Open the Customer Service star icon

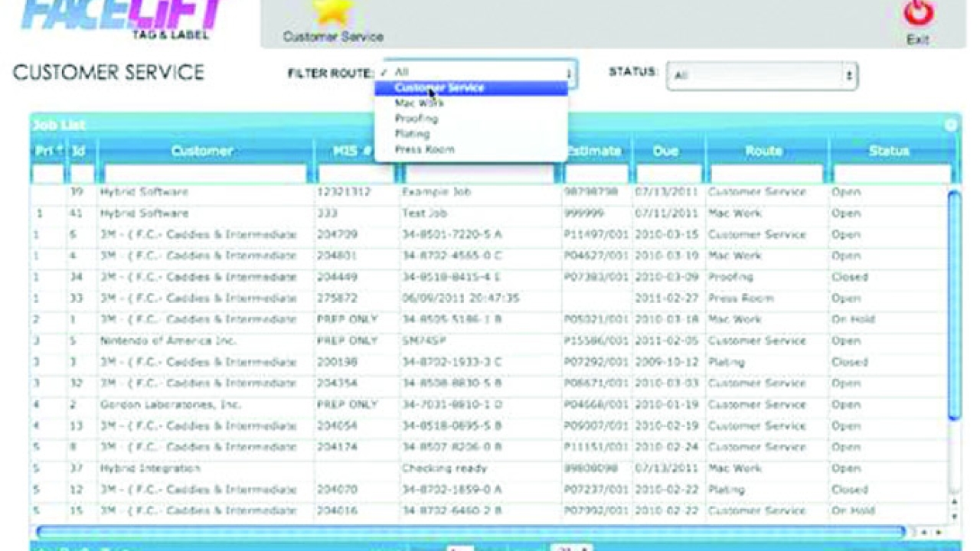333,13
